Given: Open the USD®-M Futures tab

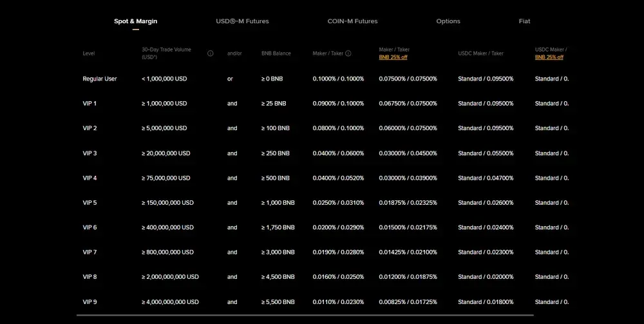Looking at the screenshot, I should point(242,21).
